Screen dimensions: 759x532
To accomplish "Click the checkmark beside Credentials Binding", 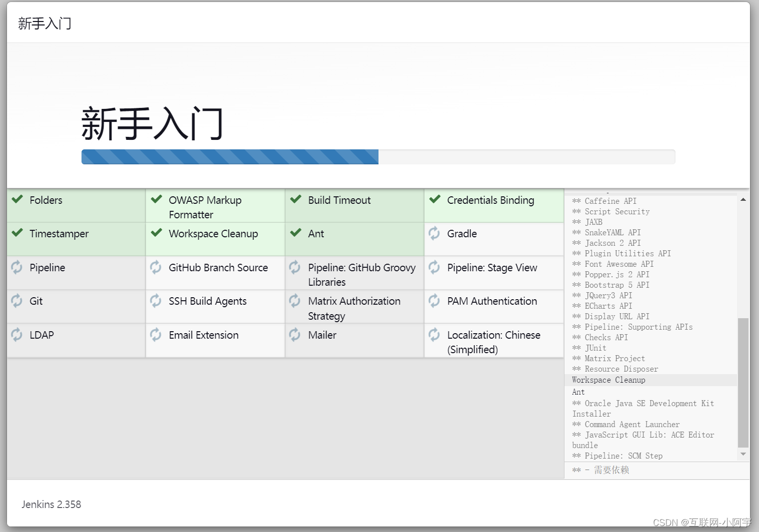I will click(x=435, y=199).
